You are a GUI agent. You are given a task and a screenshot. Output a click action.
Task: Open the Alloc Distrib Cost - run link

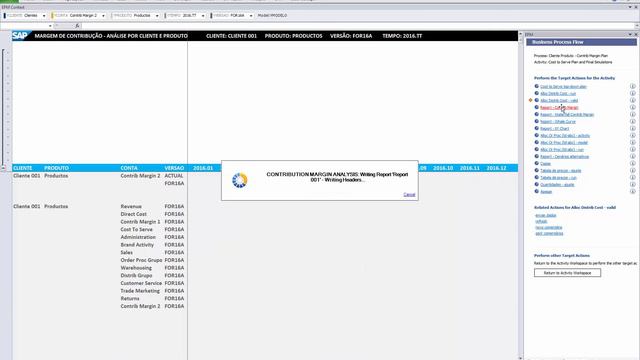click(558, 93)
